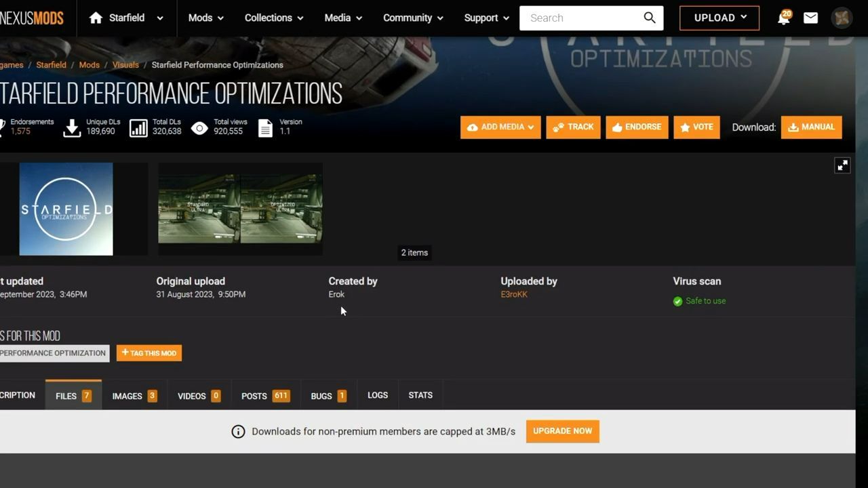The image size is (868, 488).
Task: Click the Total views eye icon
Action: coord(199,128)
